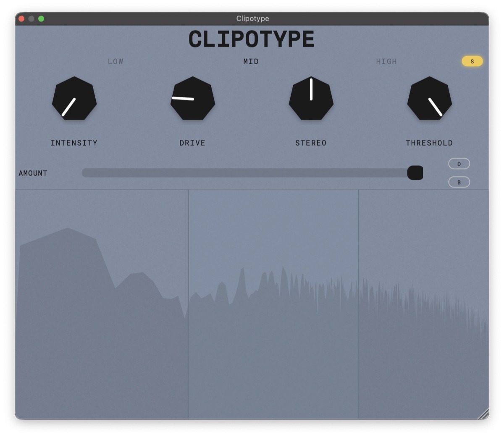Select the LOW band tab

[115, 61]
